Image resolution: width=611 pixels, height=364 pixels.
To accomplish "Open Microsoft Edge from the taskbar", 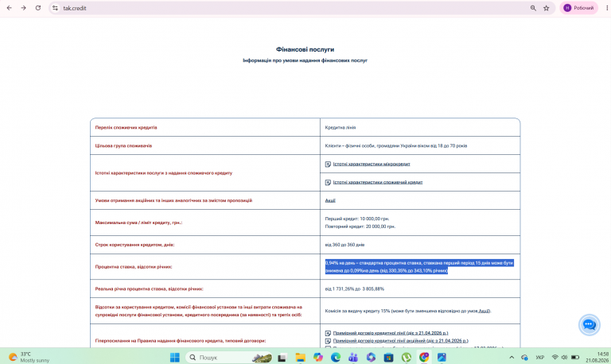I will (x=336, y=357).
